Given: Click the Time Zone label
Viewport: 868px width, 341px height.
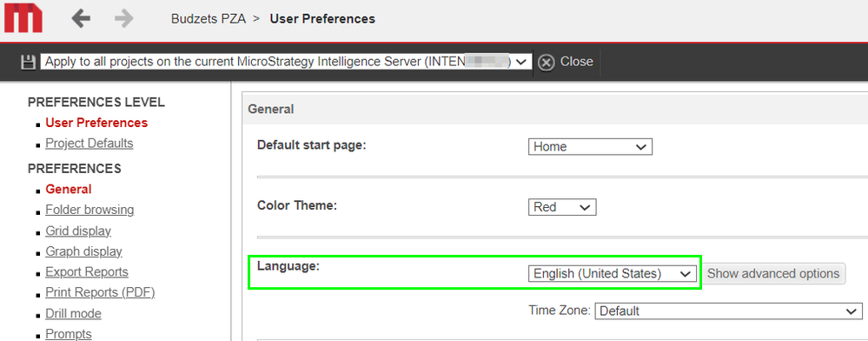Looking at the screenshot, I should (x=560, y=311).
